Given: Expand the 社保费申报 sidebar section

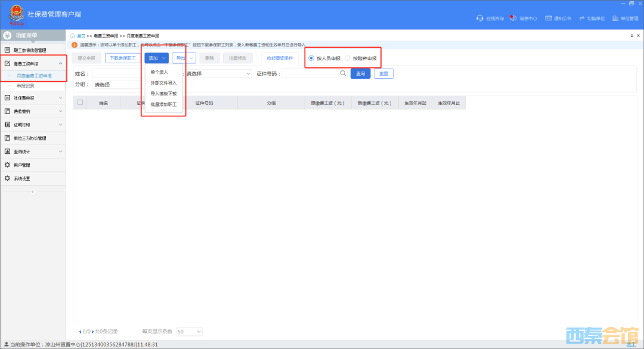Looking at the screenshot, I should pyautogui.click(x=33, y=98).
